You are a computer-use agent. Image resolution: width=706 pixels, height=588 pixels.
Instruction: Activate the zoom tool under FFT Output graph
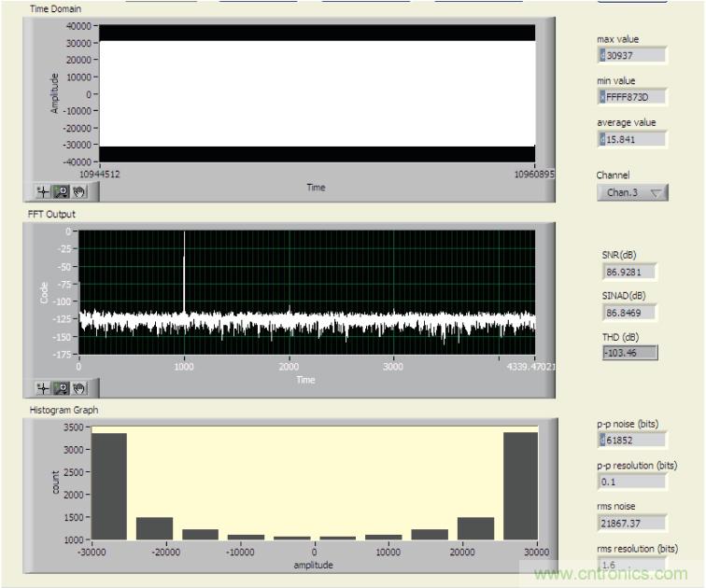pyautogui.click(x=61, y=387)
